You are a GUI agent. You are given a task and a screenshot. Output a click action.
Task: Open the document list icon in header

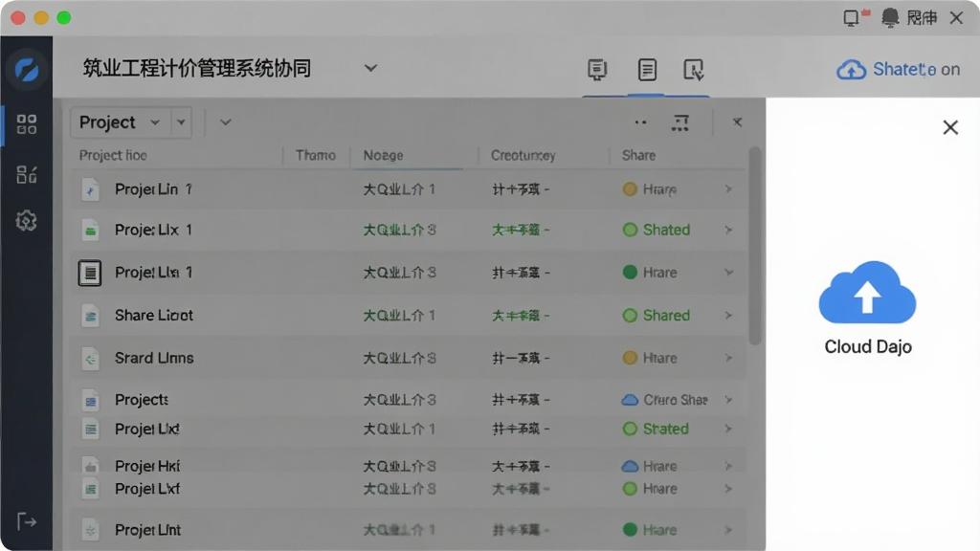point(647,69)
